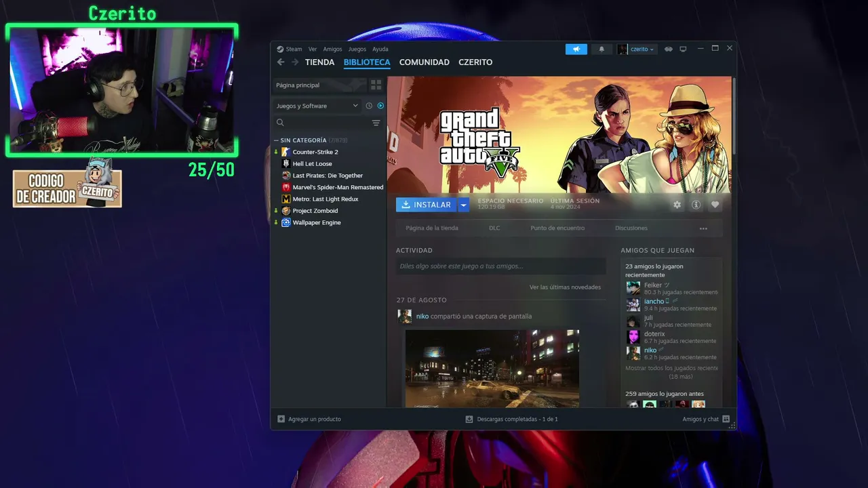Show GTA V game info icon
Viewport: 868px width, 488px height.
pyautogui.click(x=696, y=205)
